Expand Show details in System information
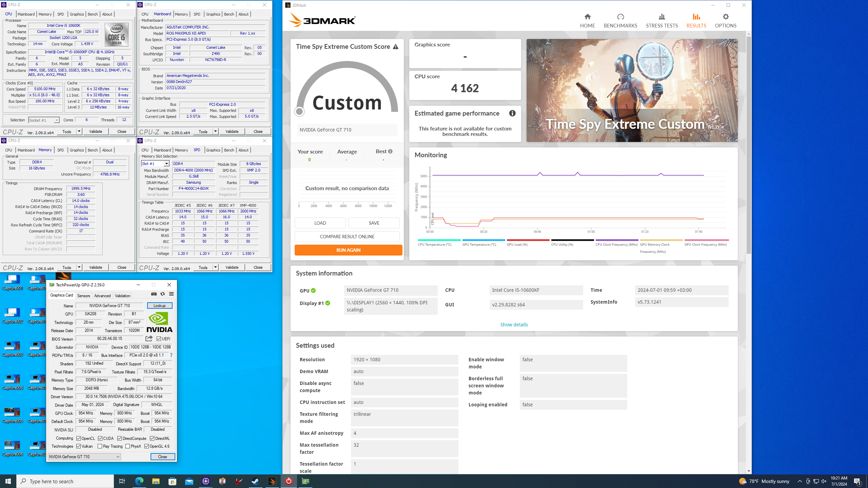The image size is (868, 488). coord(514,325)
